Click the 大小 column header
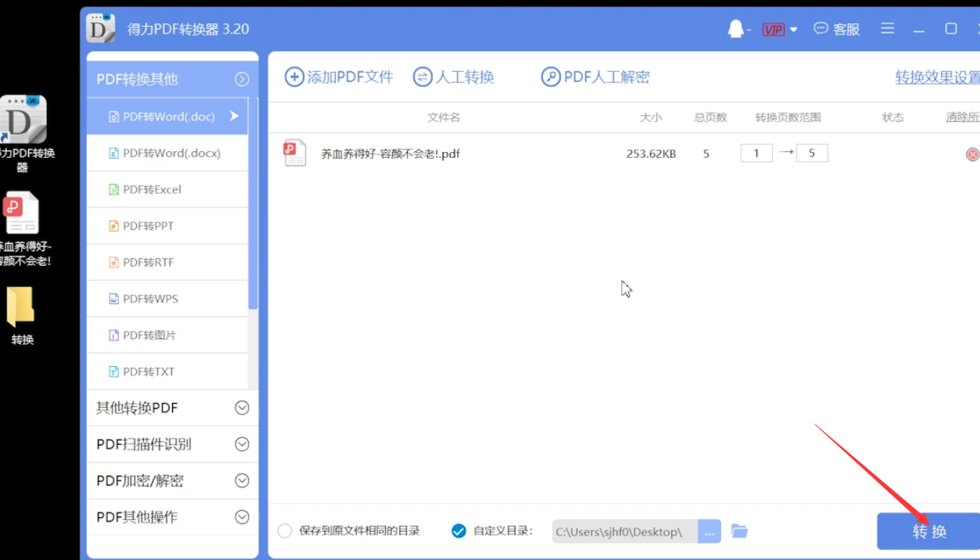Image resolution: width=980 pixels, height=560 pixels. tap(651, 118)
